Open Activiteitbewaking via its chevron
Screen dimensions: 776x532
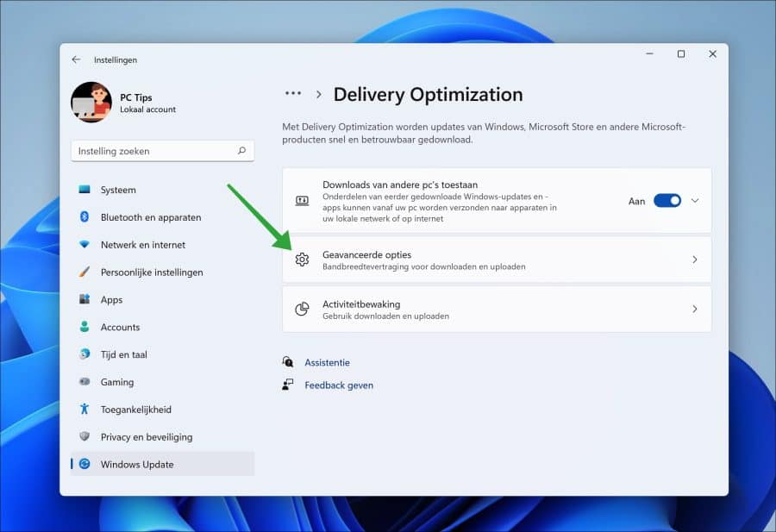[x=695, y=309]
